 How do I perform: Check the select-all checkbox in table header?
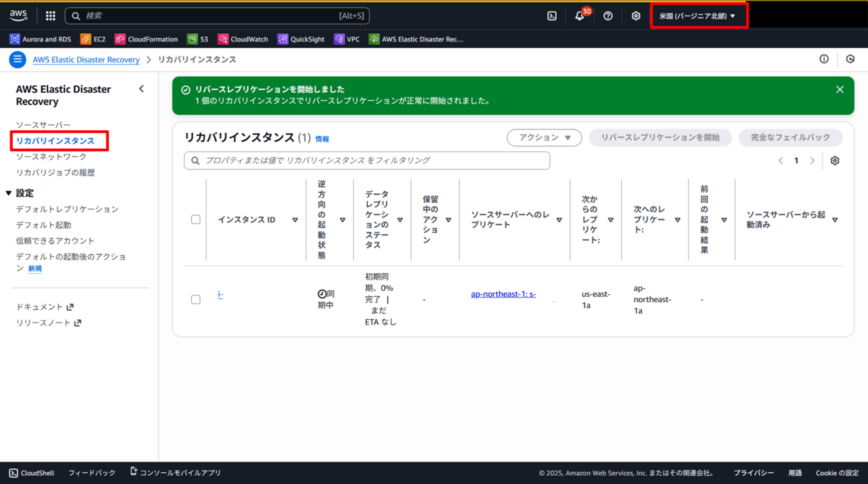tap(196, 220)
